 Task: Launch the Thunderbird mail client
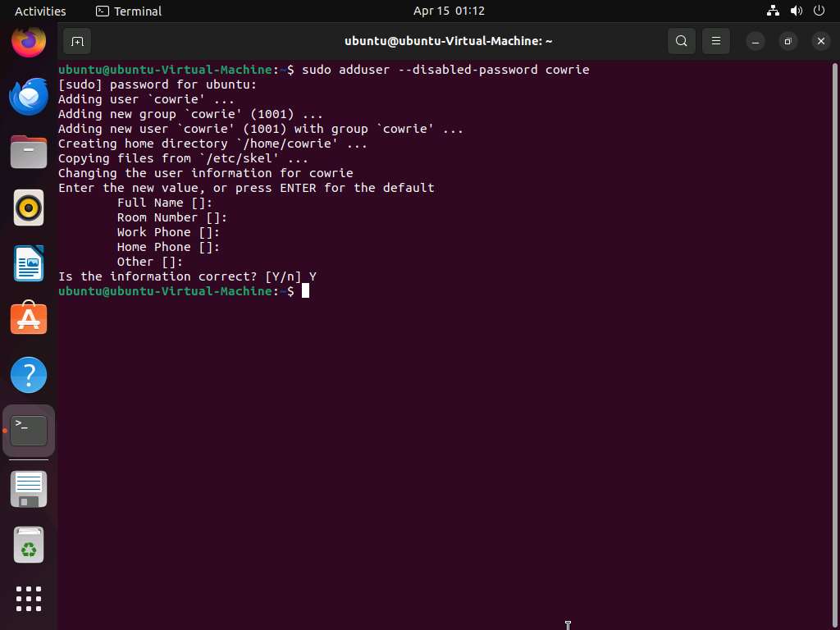tap(29, 97)
